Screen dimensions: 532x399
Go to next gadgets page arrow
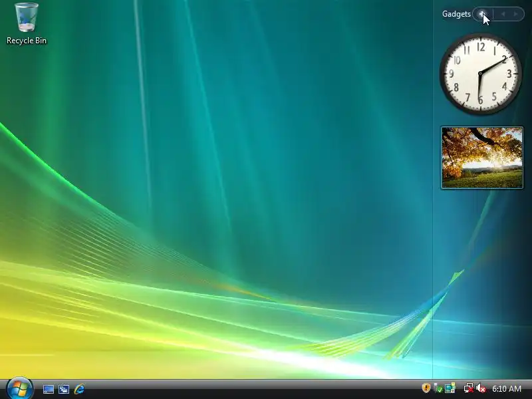click(x=516, y=14)
